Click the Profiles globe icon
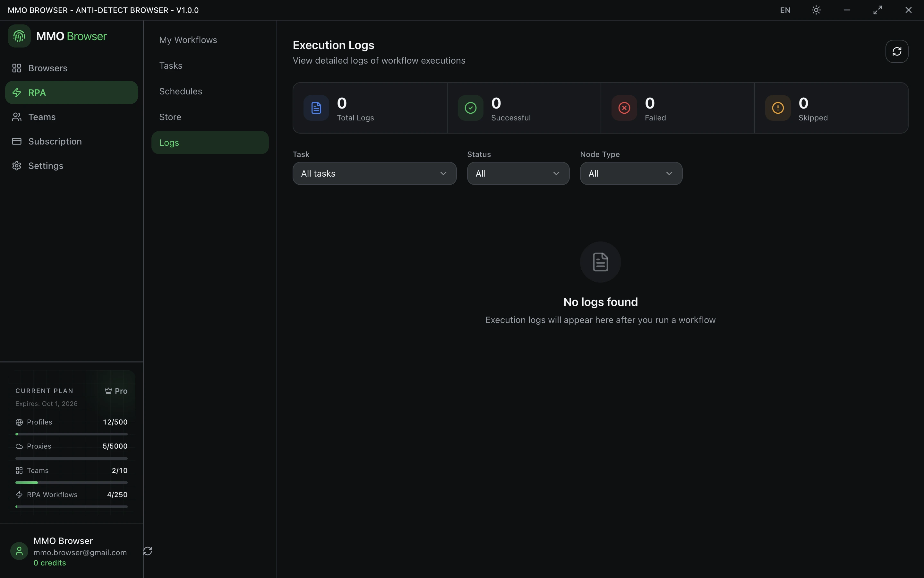 point(19,422)
